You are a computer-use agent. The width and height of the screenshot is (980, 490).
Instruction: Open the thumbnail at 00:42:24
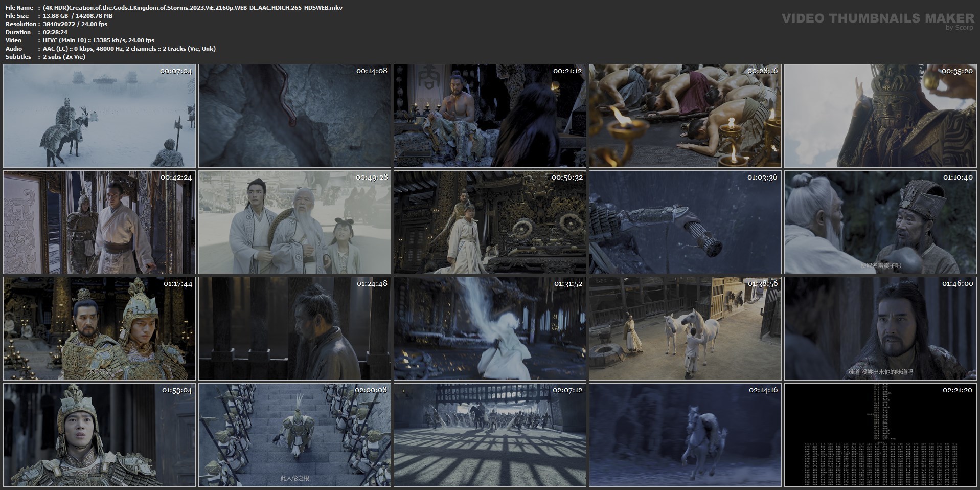pyautogui.click(x=99, y=222)
